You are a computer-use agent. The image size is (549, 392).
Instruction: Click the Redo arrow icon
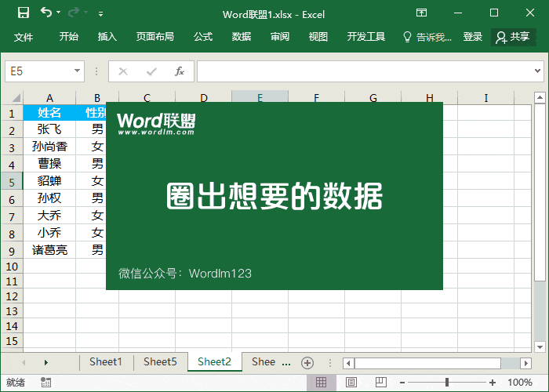pos(74,13)
